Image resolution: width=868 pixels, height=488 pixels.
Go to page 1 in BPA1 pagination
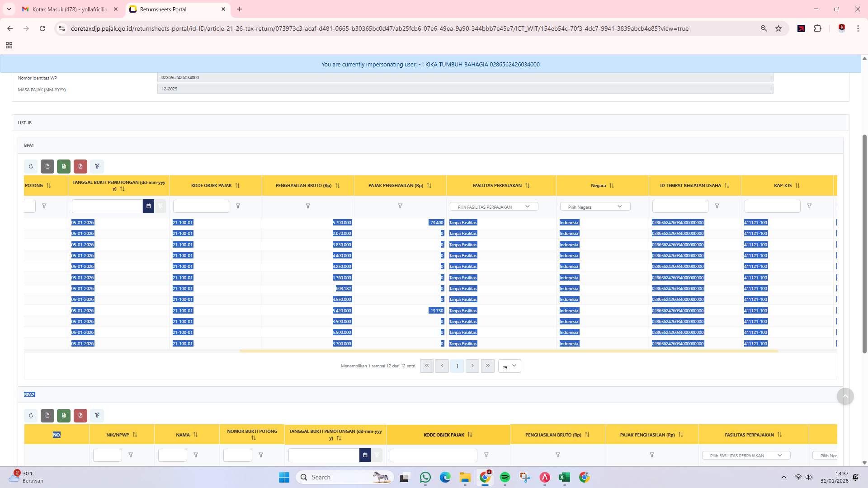(457, 366)
